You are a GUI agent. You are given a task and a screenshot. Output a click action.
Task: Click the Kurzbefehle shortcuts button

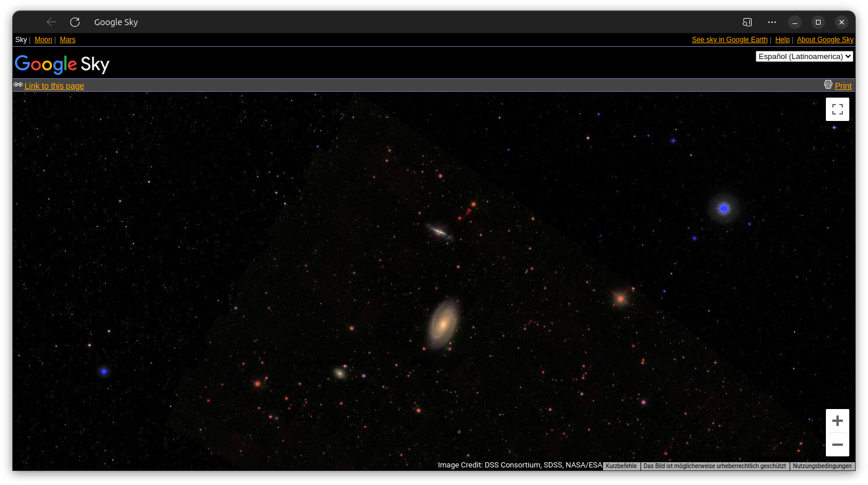(621, 466)
